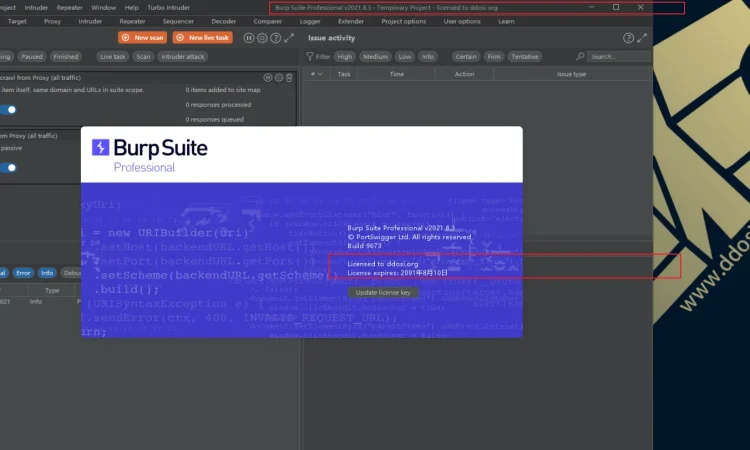Screen dimensions: 750x450
Task: Delete the crawl from Proxy task with trash icon
Action: click(x=289, y=77)
